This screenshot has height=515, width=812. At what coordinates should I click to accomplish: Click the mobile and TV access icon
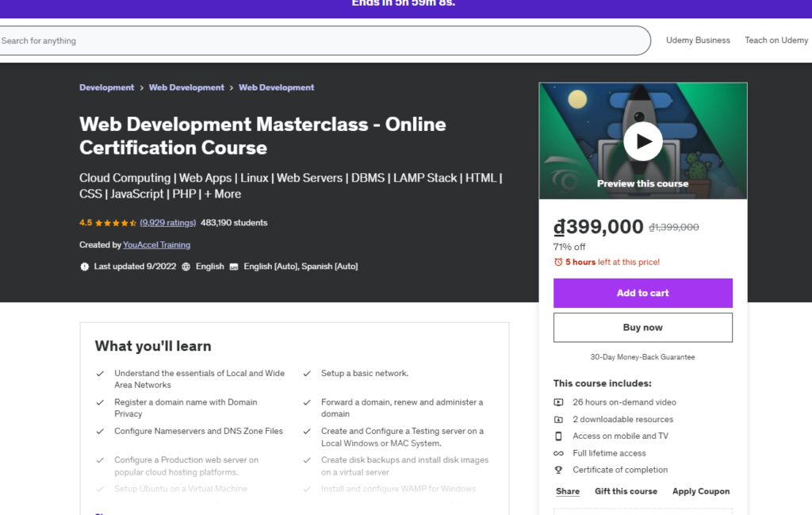pos(558,436)
